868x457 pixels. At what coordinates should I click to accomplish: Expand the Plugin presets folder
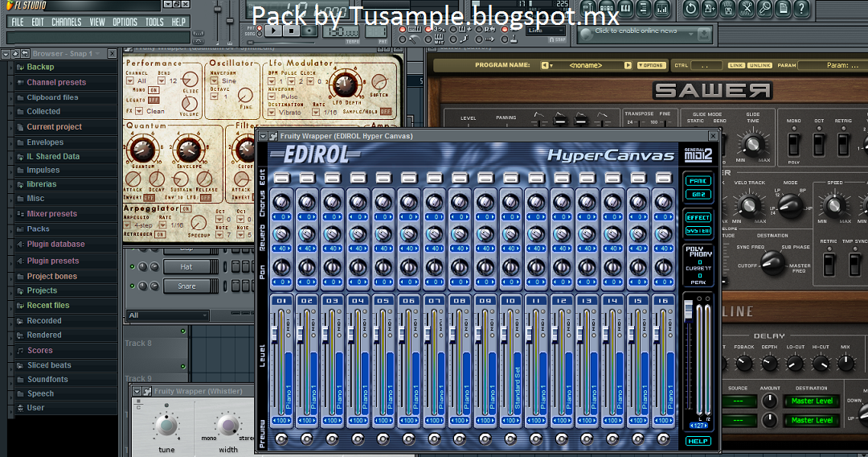(x=52, y=261)
